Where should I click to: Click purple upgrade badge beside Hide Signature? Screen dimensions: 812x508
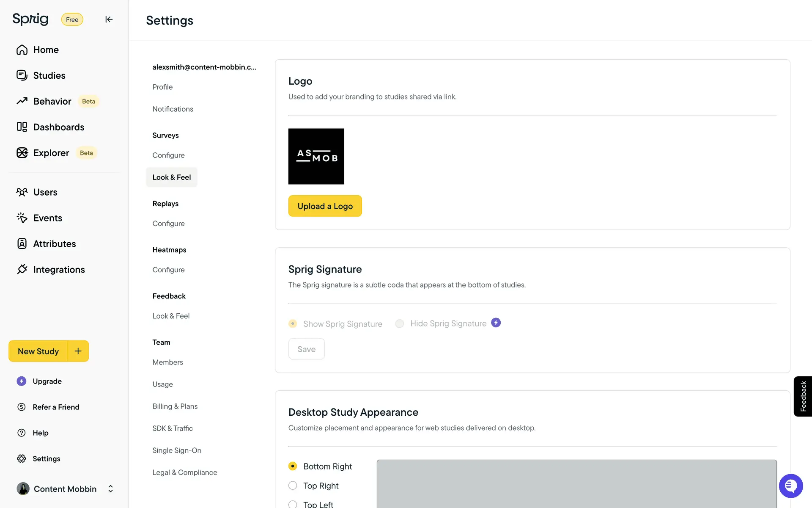496,323
